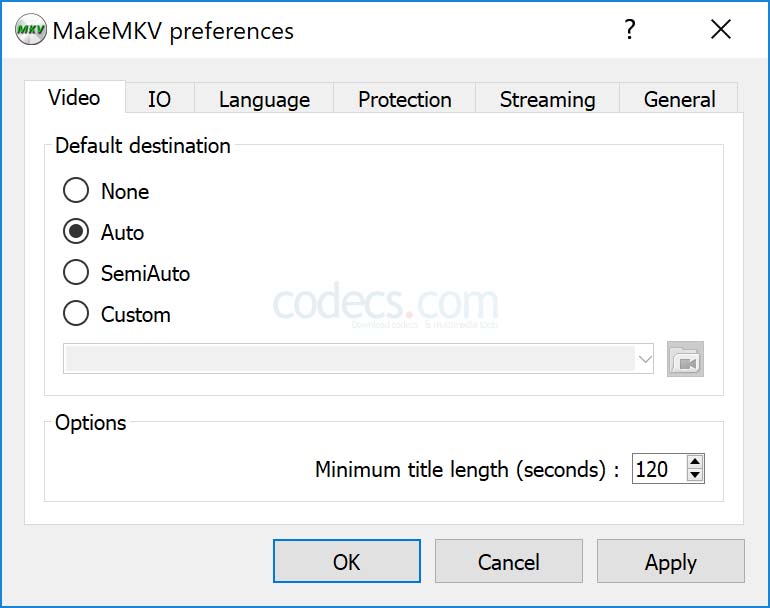Confirm settings with the OK button
770x608 pixels.
click(x=347, y=561)
